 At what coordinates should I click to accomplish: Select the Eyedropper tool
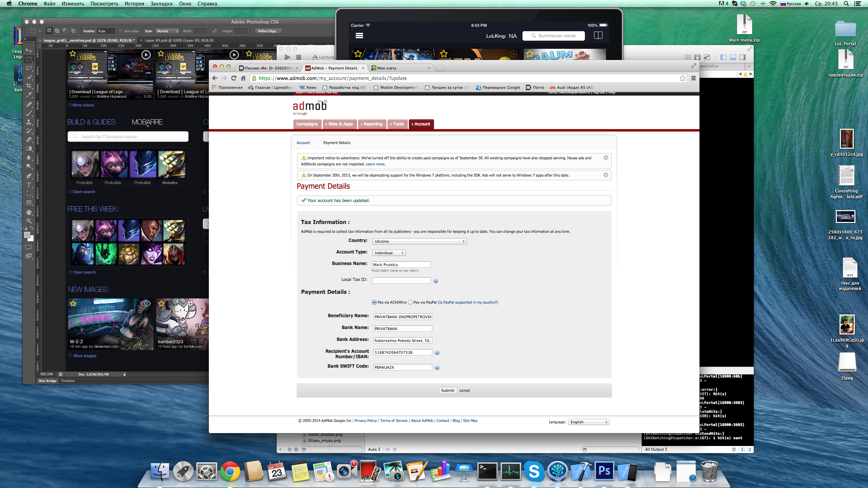(x=29, y=95)
